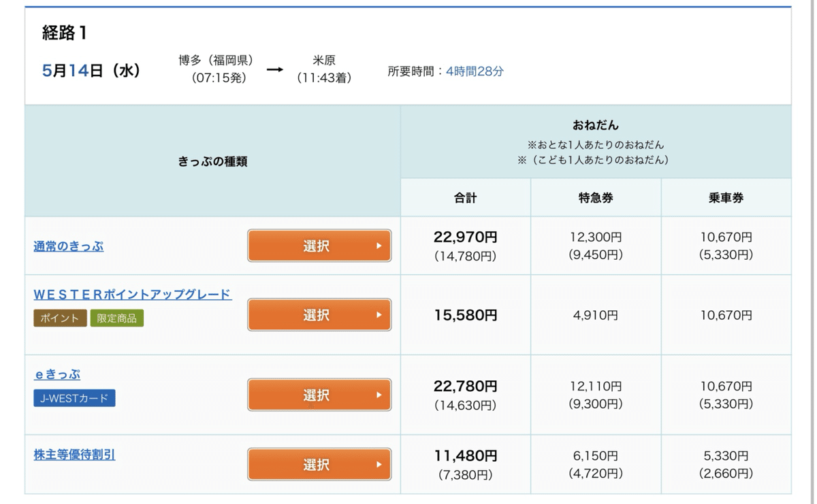817x504 pixels.
Task: Open the 通常のきっぷ ticket link
Action: click(68, 247)
